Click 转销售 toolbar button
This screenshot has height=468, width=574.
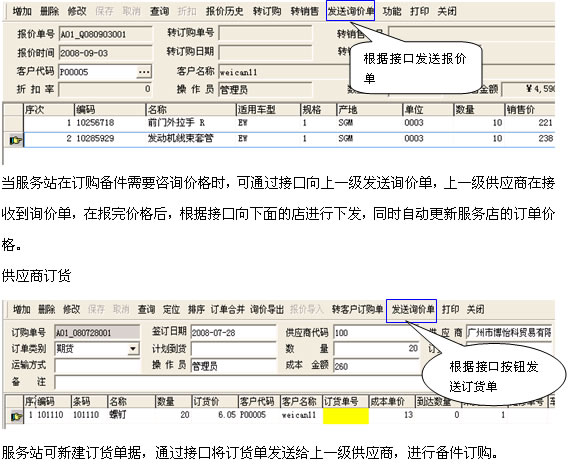[x=305, y=11]
